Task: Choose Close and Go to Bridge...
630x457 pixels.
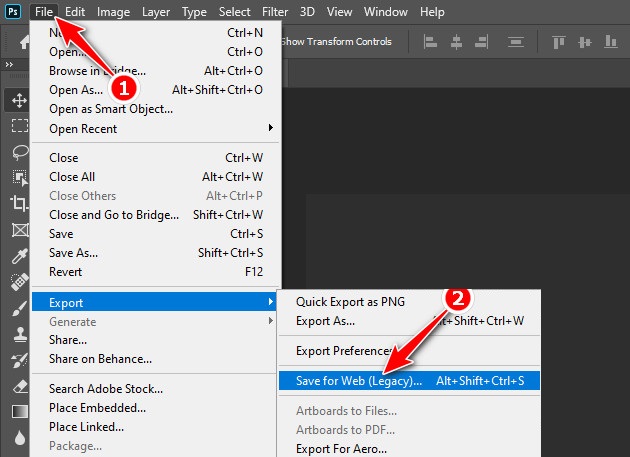Action: click(155, 215)
